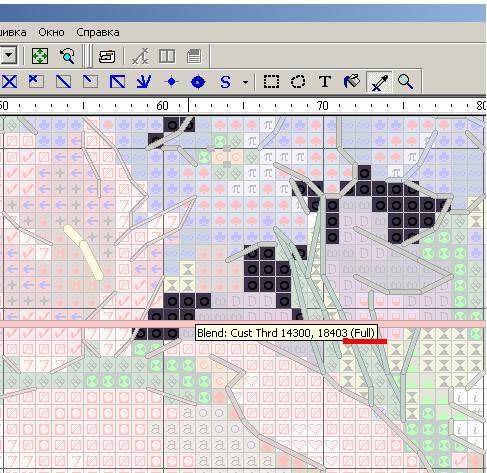The image size is (487, 473).
Task: Select the rectangular selection tool
Action: point(271,82)
